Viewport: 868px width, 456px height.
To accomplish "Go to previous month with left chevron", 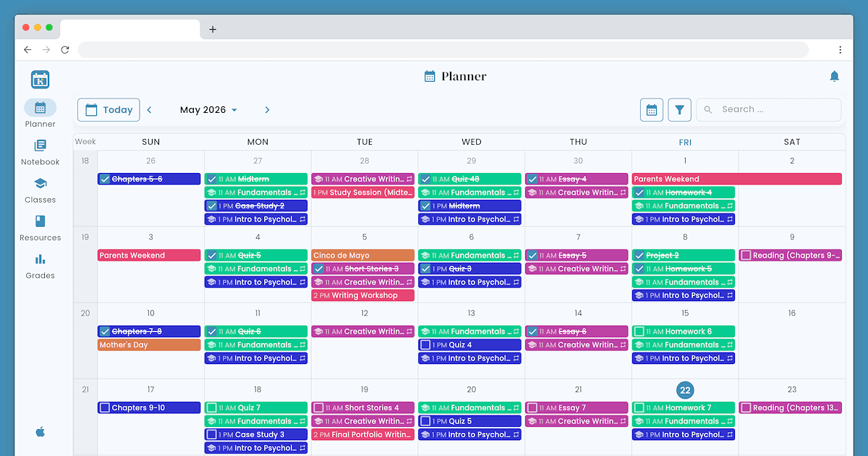I will (x=150, y=110).
